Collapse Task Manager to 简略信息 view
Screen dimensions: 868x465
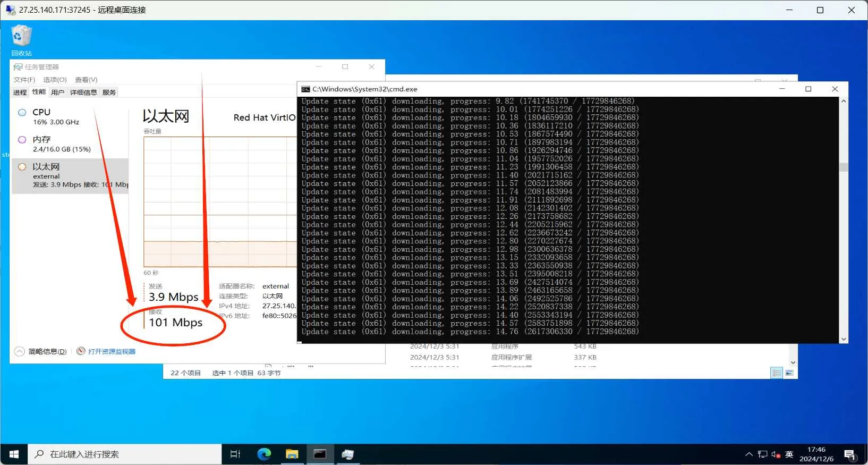click(41, 351)
